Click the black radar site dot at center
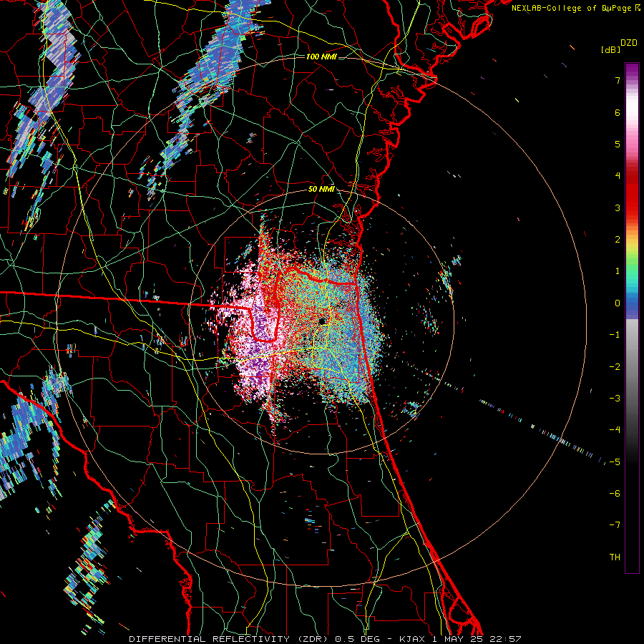The width and height of the screenshot is (644, 644). [x=322, y=321]
